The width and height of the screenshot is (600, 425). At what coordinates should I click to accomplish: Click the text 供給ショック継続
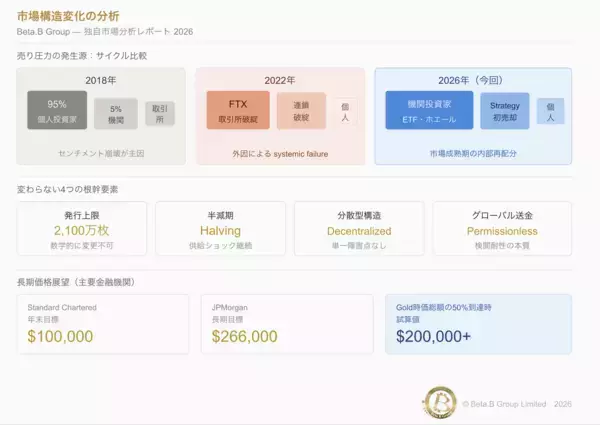(x=220, y=246)
